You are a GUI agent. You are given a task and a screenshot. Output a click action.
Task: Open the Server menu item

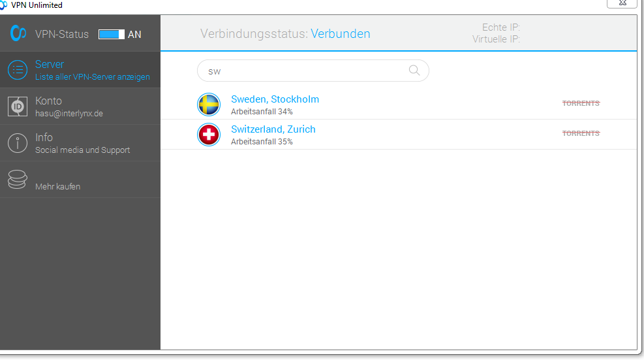pos(92,70)
